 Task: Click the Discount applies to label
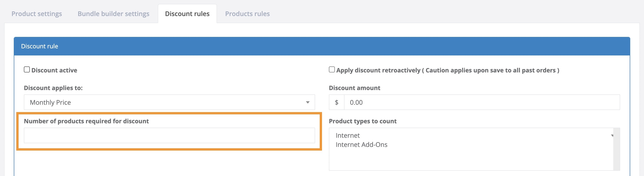pyautogui.click(x=53, y=88)
